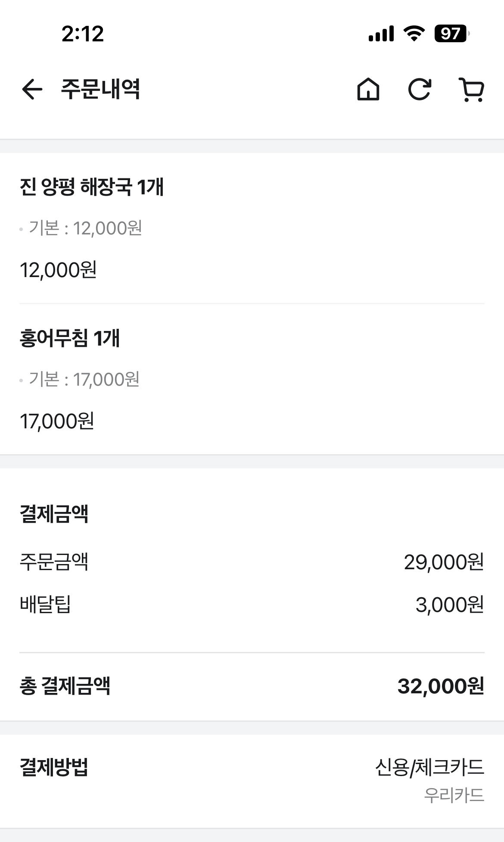Tap the 총 결제금액 32,000원 total
Viewport: 504px width, 842px height.
coord(440,686)
